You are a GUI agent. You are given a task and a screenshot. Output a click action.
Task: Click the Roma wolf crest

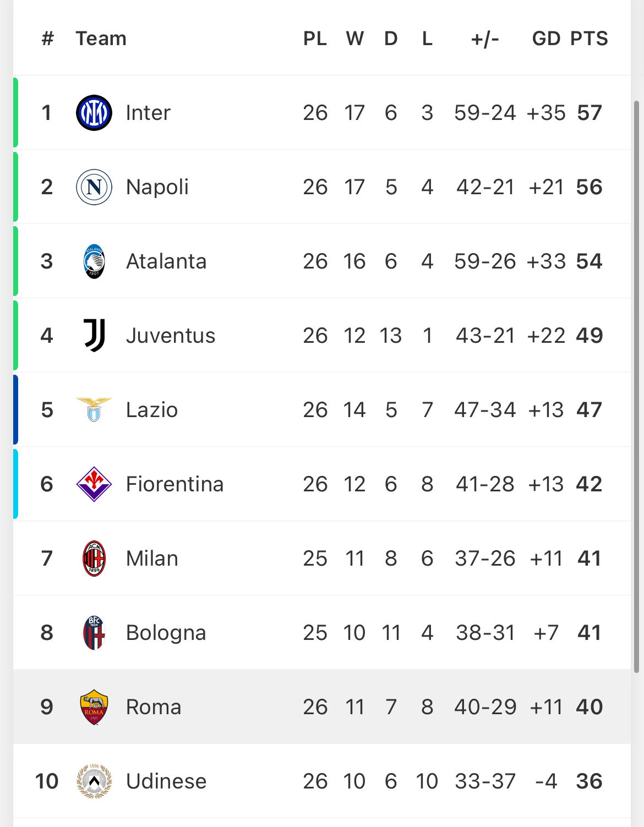94,707
